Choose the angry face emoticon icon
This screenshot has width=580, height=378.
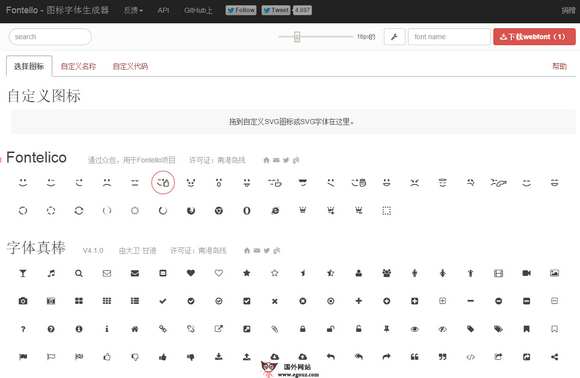click(x=415, y=182)
